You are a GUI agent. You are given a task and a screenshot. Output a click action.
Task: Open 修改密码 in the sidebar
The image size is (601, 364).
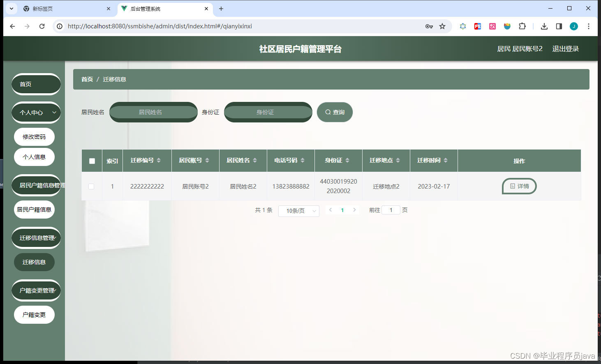pos(34,137)
